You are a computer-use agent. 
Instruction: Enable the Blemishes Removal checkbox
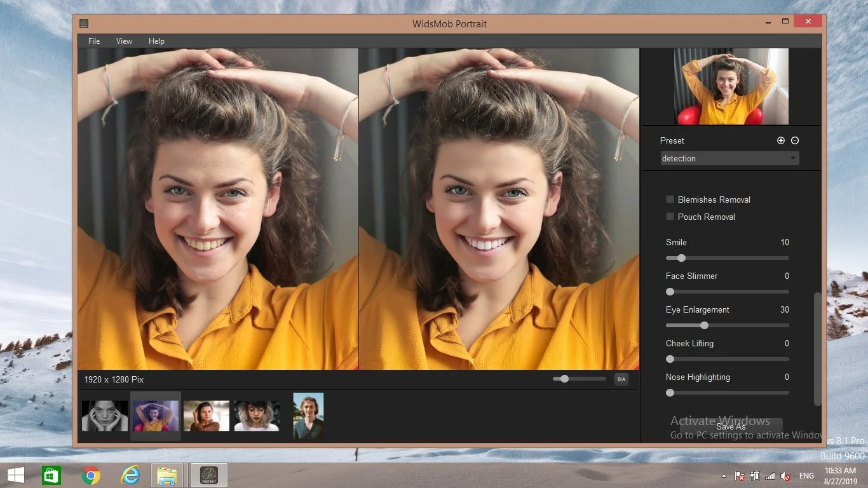(670, 199)
